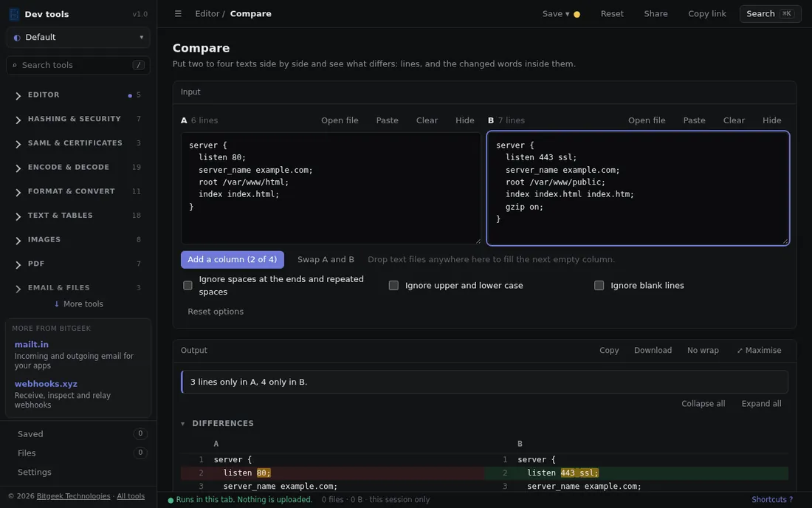The height and width of the screenshot is (508, 812).
Task: Hide column A
Action: coord(464,120)
